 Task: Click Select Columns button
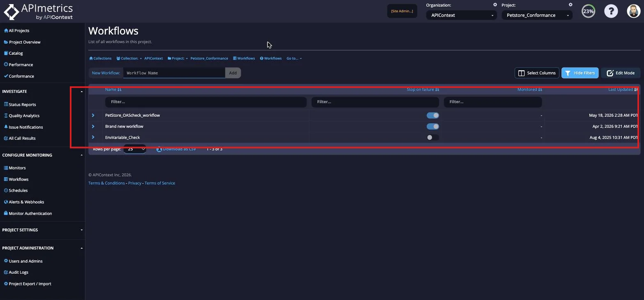coord(537,73)
